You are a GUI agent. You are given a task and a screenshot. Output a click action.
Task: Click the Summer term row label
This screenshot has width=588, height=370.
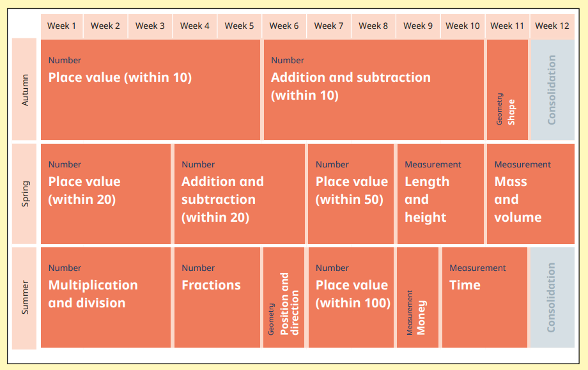(26, 297)
